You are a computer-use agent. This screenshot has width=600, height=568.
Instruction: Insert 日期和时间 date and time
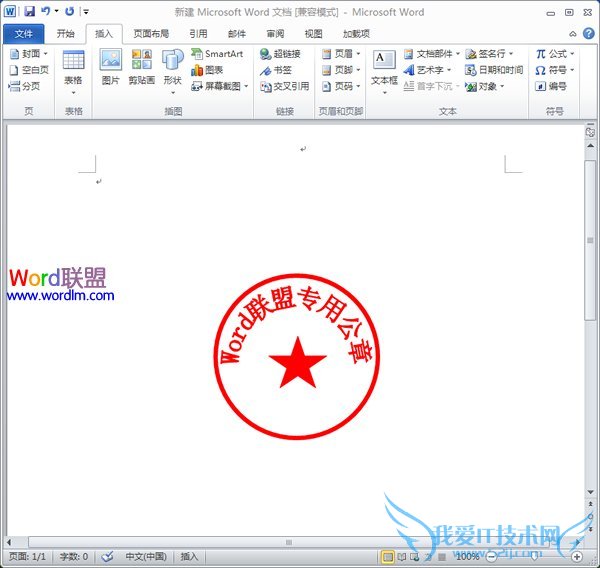(494, 70)
